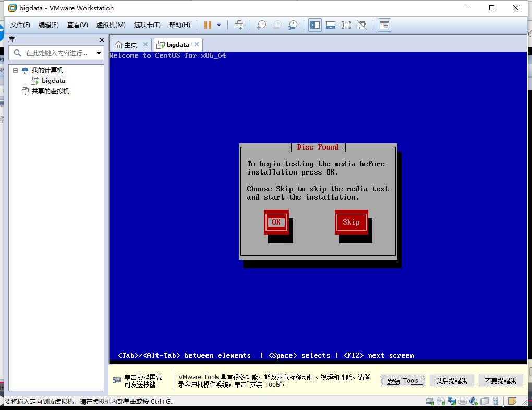Open the 文件(F) menu
Viewport: 532px width, 410px height.
[x=20, y=25]
